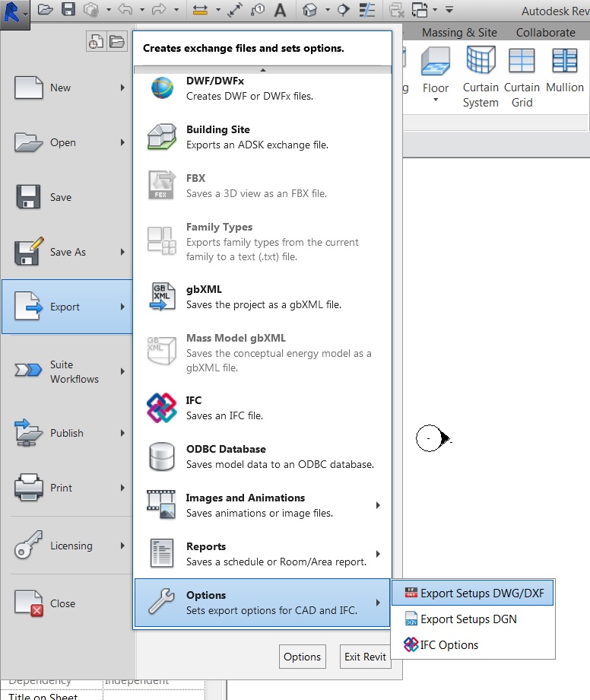Click the Section view icon in toolbar
Screen dimensions: 590x700
click(x=343, y=10)
